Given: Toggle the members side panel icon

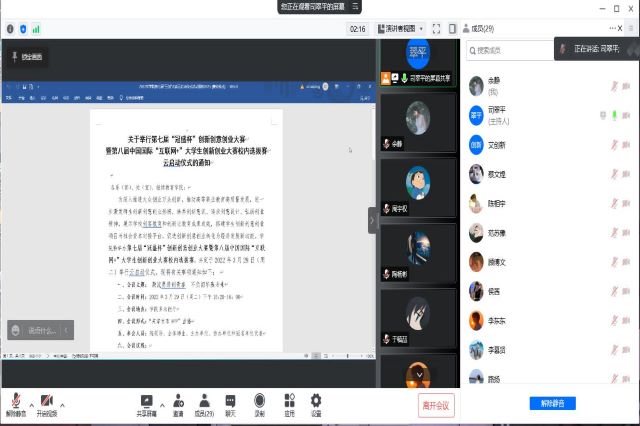Looking at the screenshot, I should [x=452, y=29].
